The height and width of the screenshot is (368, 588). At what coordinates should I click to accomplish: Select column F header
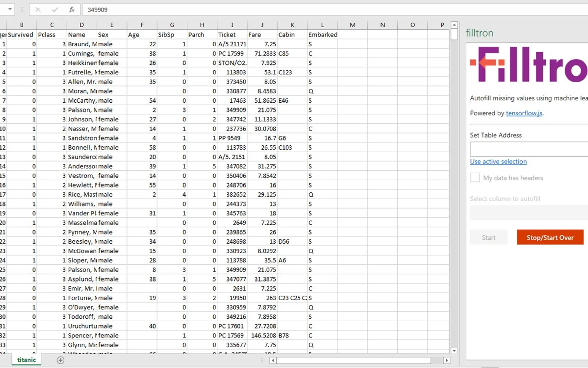tap(142, 25)
